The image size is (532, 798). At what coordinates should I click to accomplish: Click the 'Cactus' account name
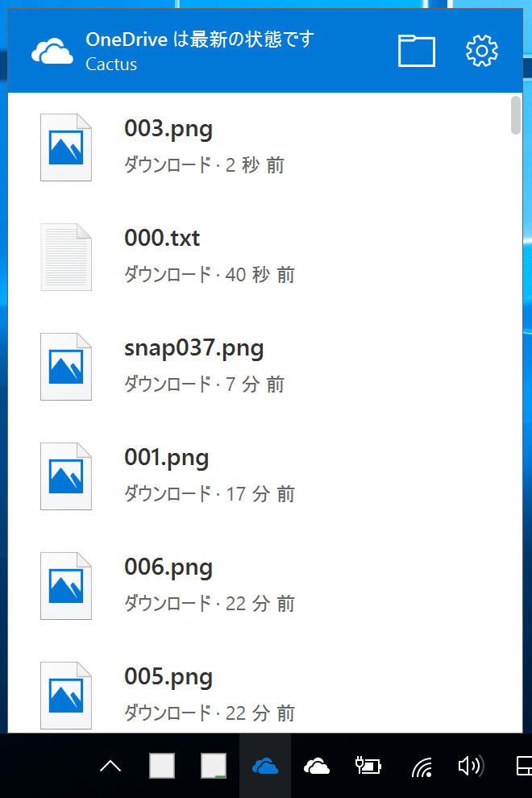111,64
